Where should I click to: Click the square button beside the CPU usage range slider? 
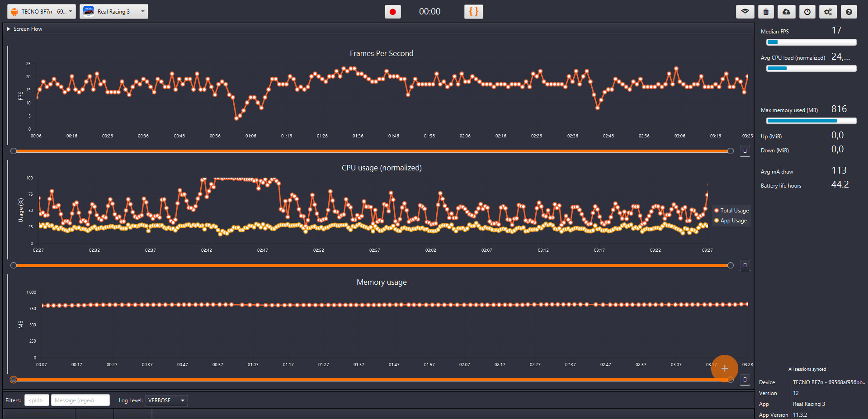tap(745, 265)
